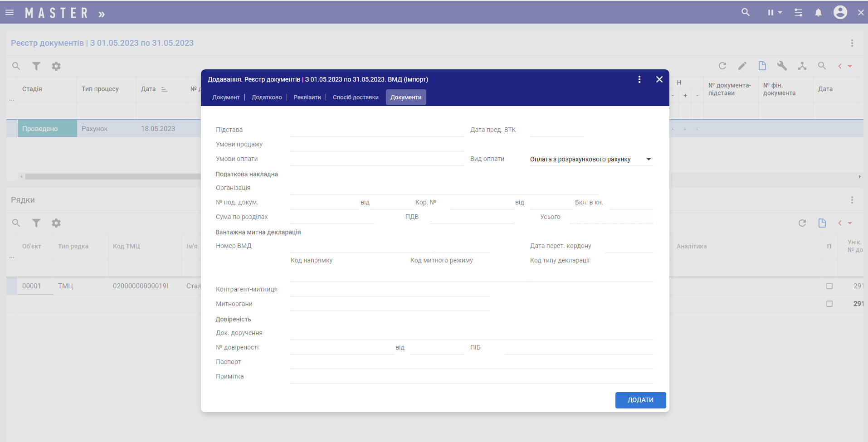This screenshot has height=442, width=868.
Task: Open settings gear in Рядки panel
Action: click(56, 223)
